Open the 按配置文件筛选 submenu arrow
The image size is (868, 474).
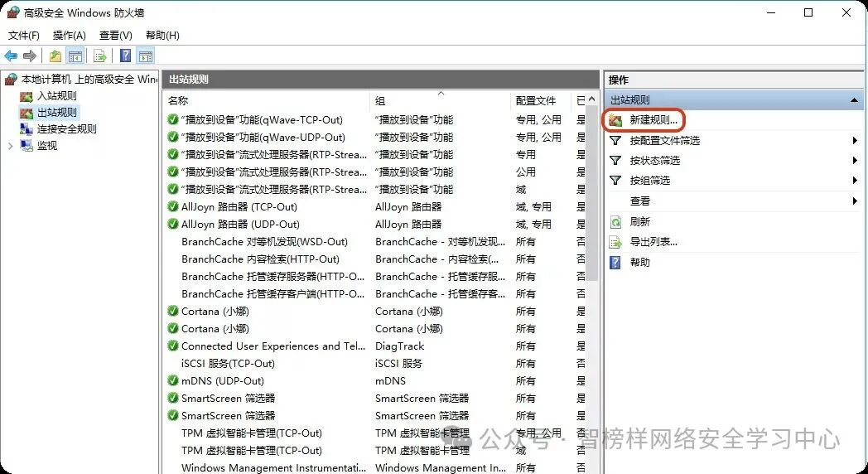point(856,141)
